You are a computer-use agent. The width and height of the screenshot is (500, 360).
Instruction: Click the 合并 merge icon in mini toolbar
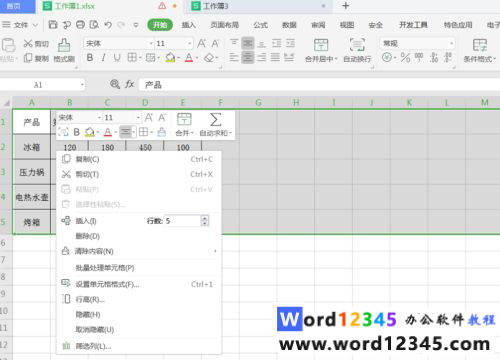click(184, 119)
